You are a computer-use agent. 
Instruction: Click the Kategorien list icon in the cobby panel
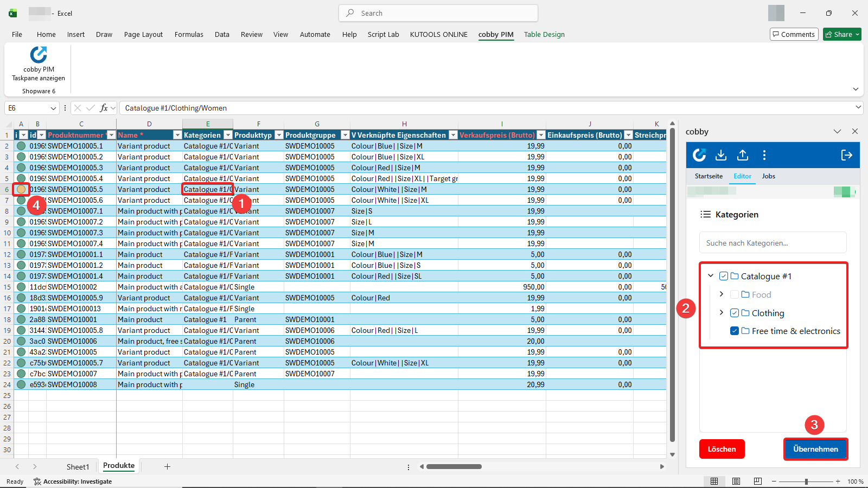706,214
